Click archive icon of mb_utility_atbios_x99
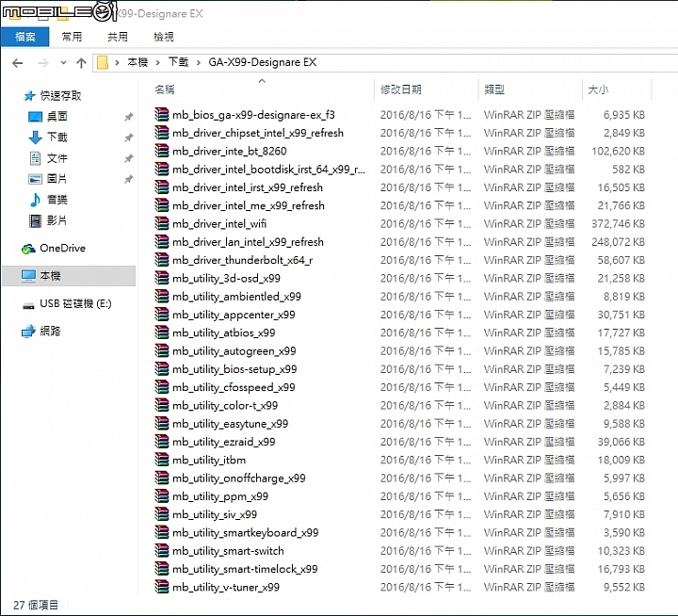Viewport: 678px width, 616px height. click(162, 332)
